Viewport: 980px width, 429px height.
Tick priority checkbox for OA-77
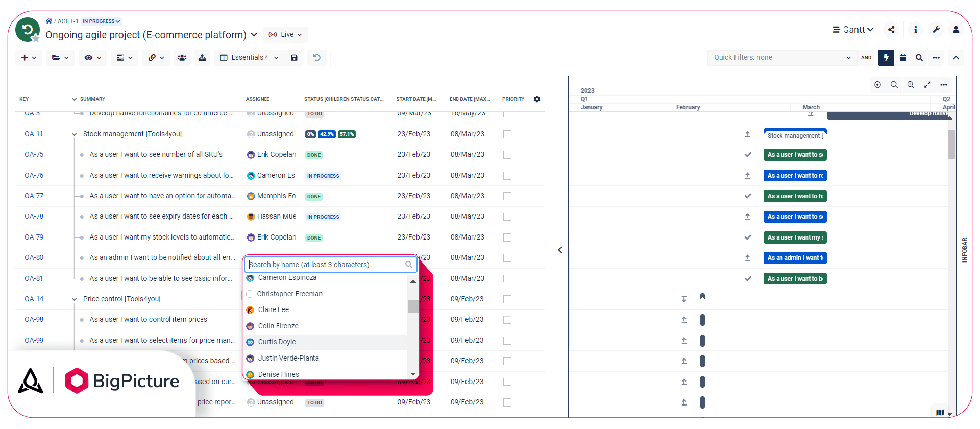(x=507, y=196)
